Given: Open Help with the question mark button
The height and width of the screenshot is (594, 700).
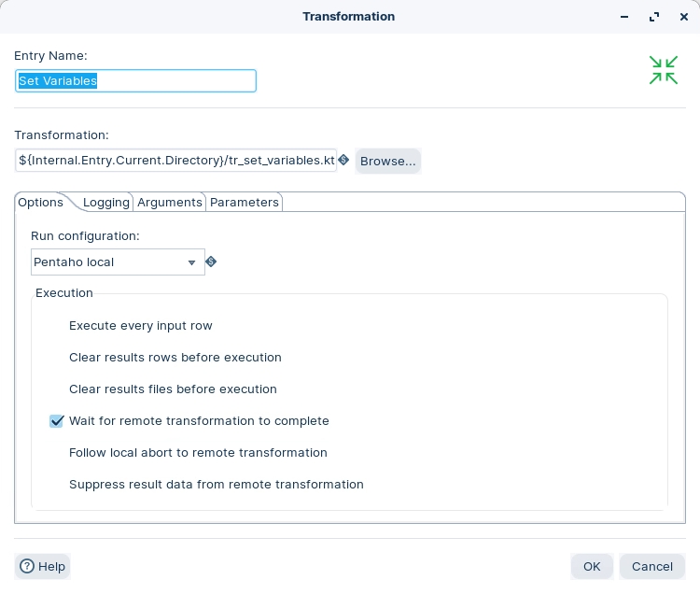Looking at the screenshot, I should (43, 566).
